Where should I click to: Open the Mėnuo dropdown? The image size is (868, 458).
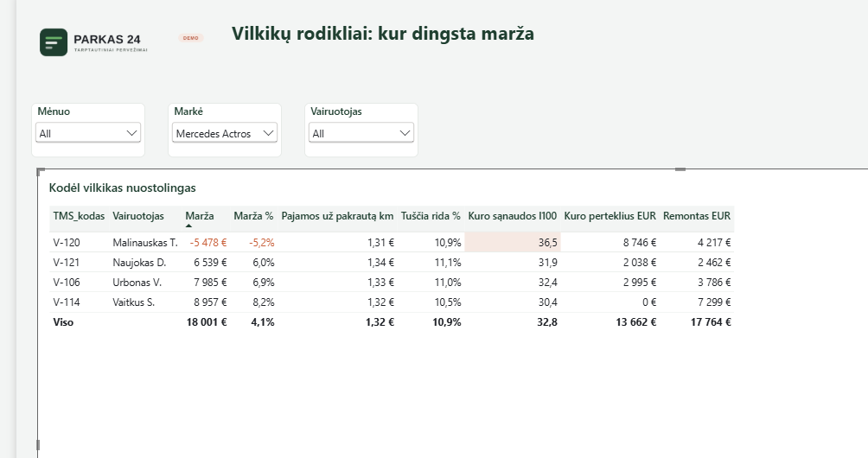click(x=88, y=133)
